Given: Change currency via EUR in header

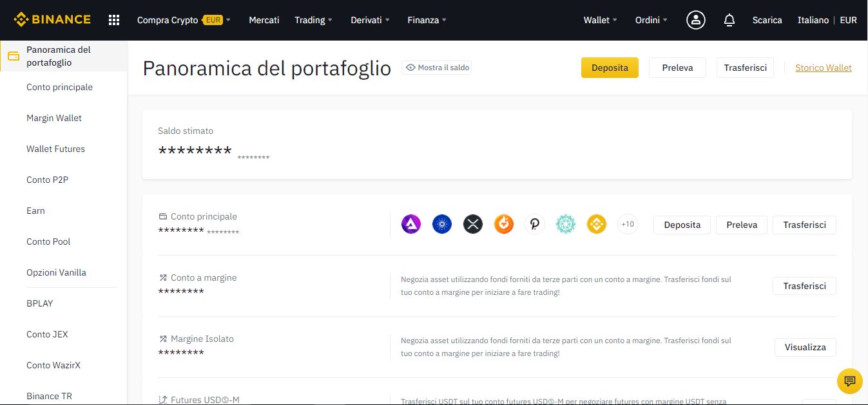Looking at the screenshot, I should point(849,20).
